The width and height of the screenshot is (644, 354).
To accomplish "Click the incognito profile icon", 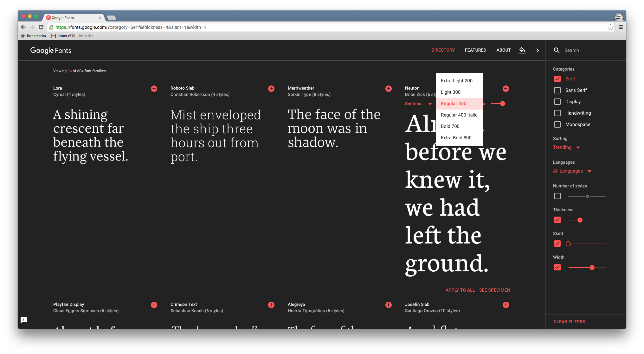I will coord(618,17).
